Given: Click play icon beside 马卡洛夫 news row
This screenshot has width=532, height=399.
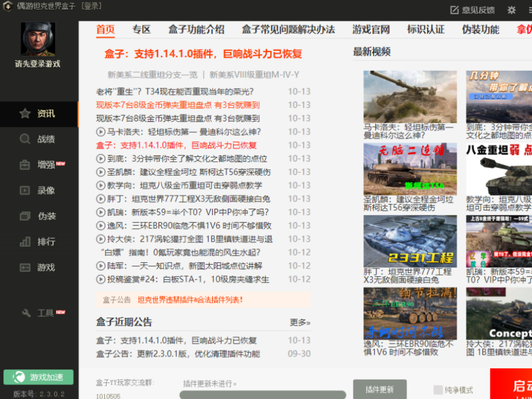Looking at the screenshot, I should click(x=101, y=132).
